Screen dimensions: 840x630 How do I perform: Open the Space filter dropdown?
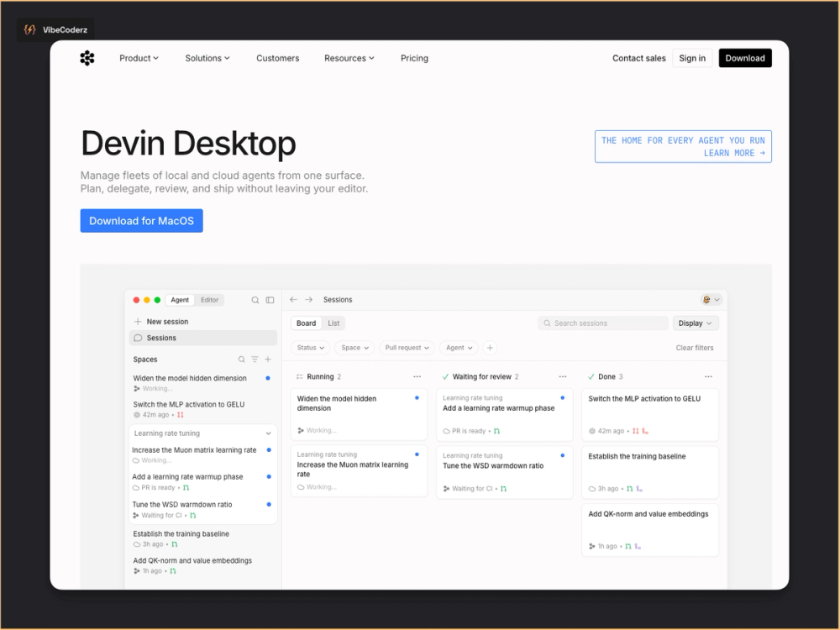click(354, 348)
